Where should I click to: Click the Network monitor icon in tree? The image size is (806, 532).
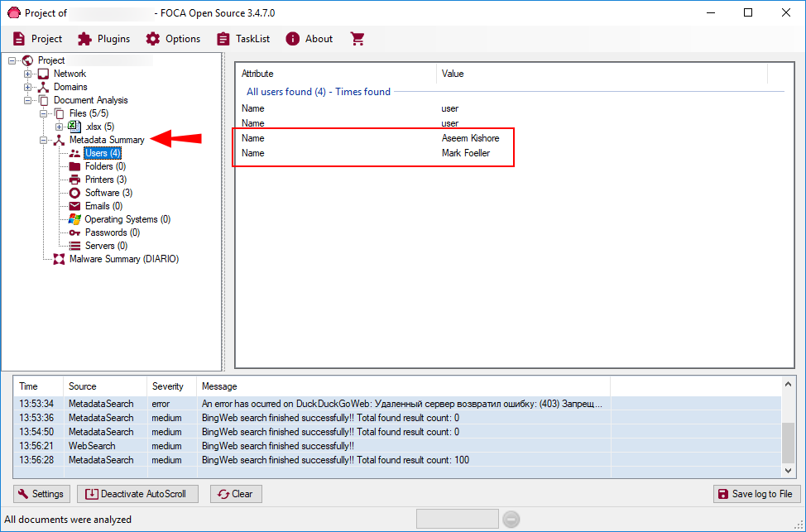44,74
